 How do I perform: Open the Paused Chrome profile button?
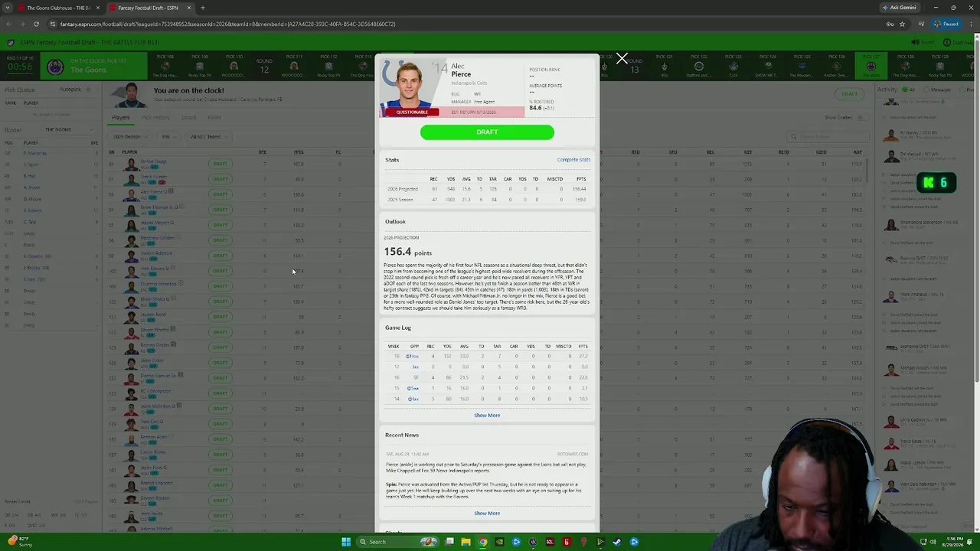[x=946, y=24]
